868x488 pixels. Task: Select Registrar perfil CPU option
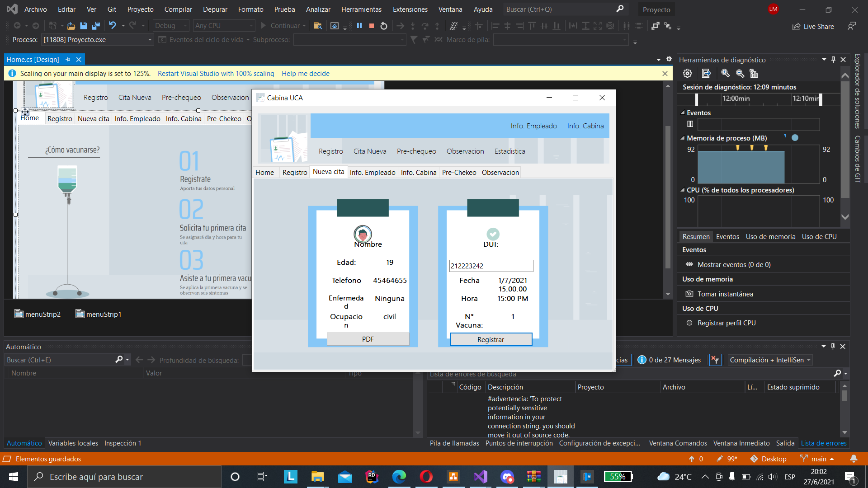coord(726,323)
